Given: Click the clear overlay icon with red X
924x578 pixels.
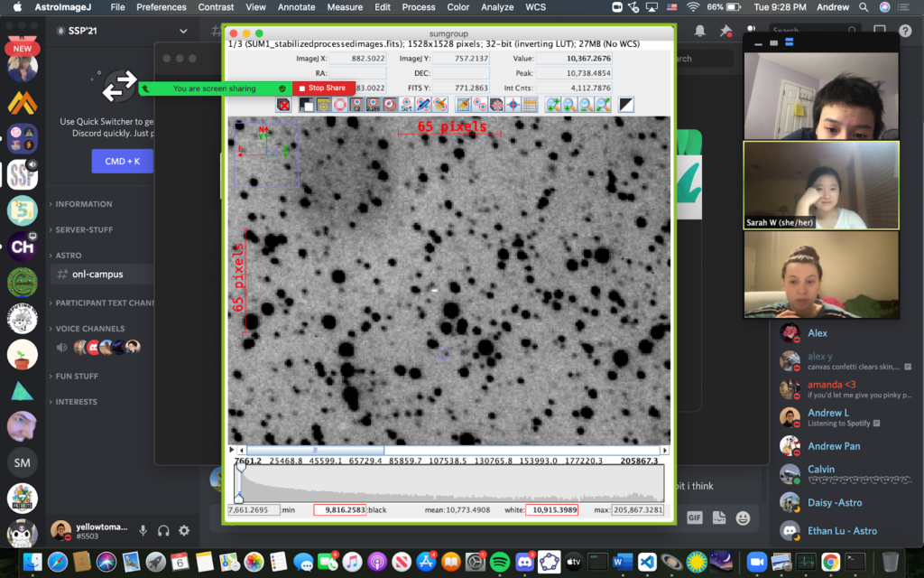Looking at the screenshot, I should point(283,105).
